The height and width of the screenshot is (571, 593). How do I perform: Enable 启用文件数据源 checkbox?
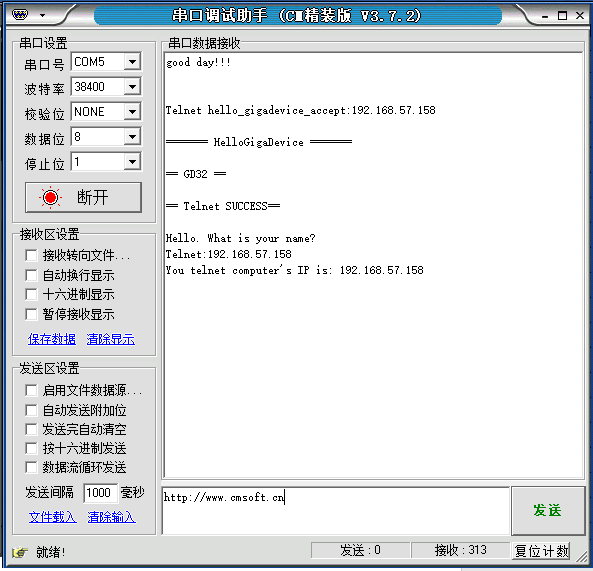point(31,390)
